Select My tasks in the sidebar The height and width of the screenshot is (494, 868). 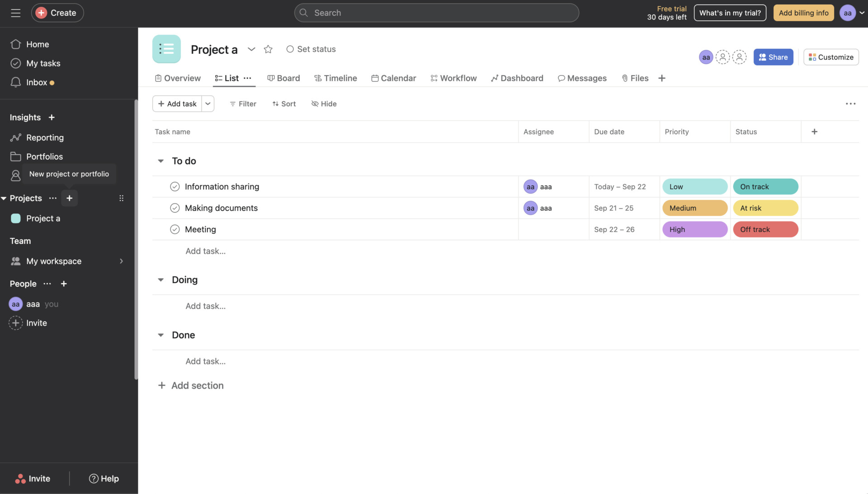pos(43,63)
